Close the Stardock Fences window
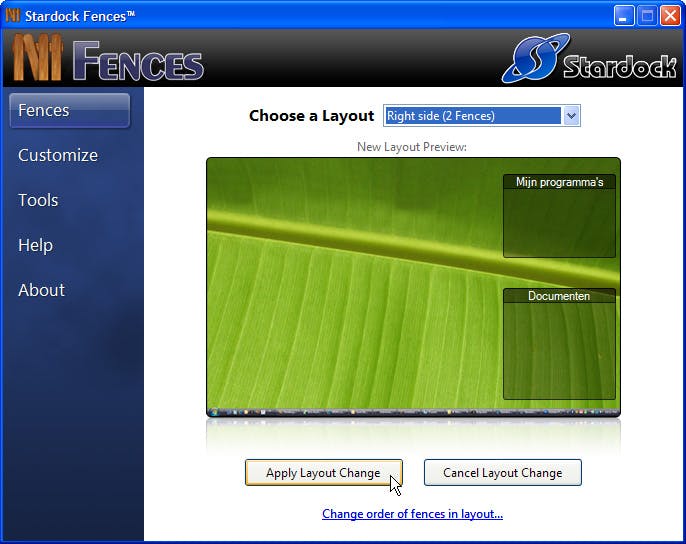686x544 pixels. tap(670, 17)
